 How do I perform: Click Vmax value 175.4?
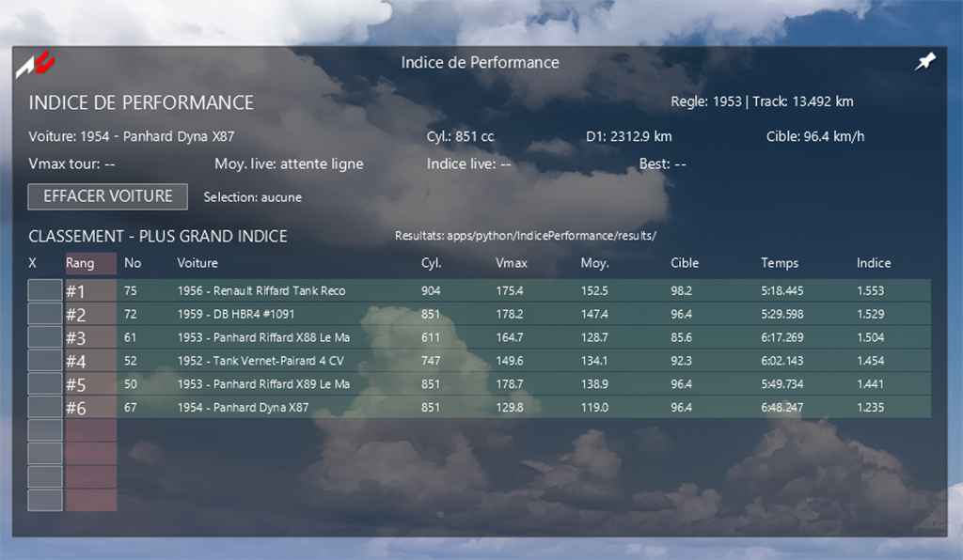pyautogui.click(x=509, y=290)
